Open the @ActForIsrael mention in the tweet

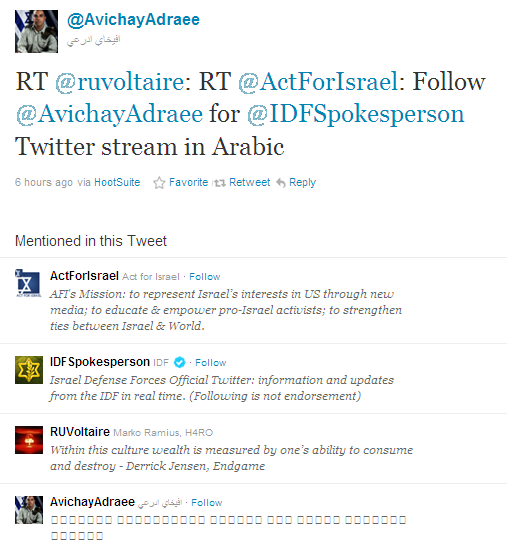(x=318, y=82)
